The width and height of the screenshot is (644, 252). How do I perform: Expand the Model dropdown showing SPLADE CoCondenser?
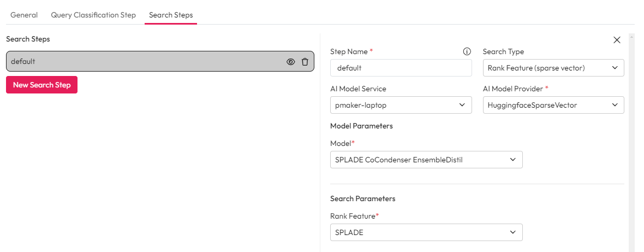point(426,160)
